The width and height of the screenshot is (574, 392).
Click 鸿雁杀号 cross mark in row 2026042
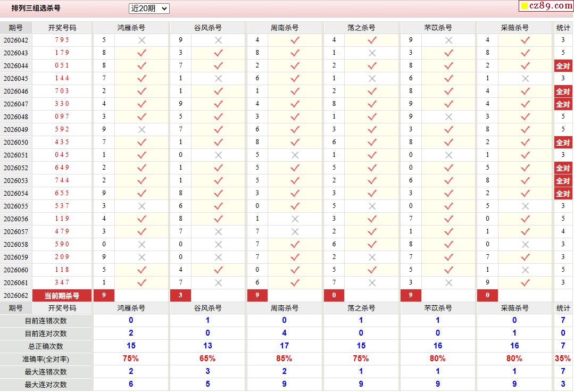click(x=142, y=40)
